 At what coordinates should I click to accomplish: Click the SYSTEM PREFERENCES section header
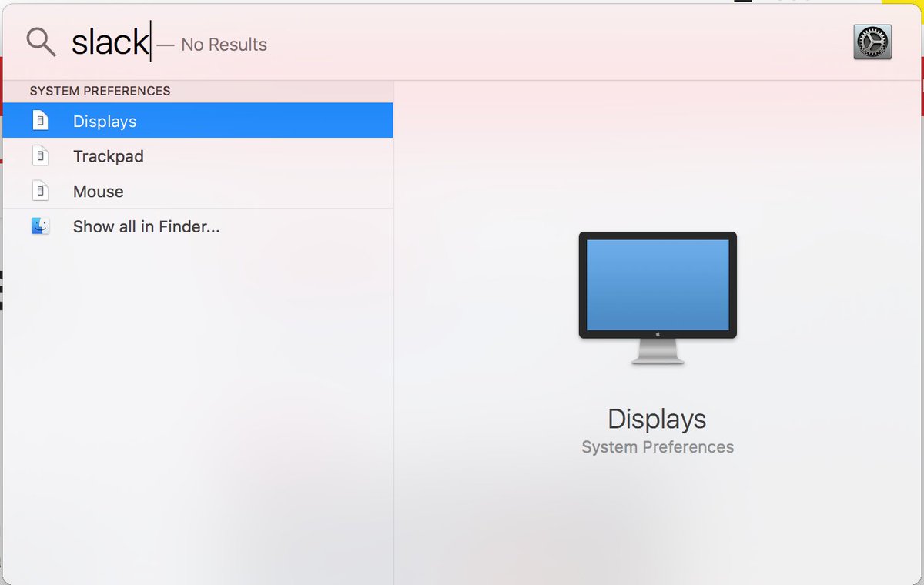pyautogui.click(x=100, y=91)
